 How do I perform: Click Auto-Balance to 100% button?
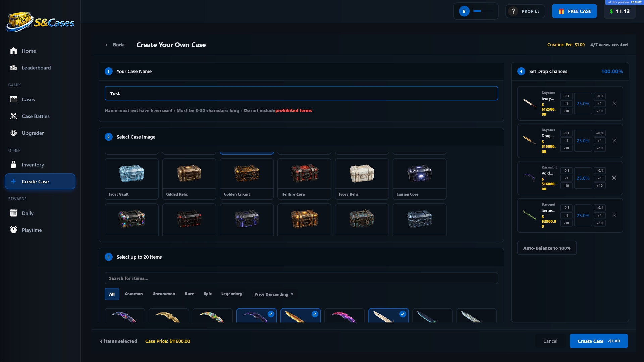547,248
